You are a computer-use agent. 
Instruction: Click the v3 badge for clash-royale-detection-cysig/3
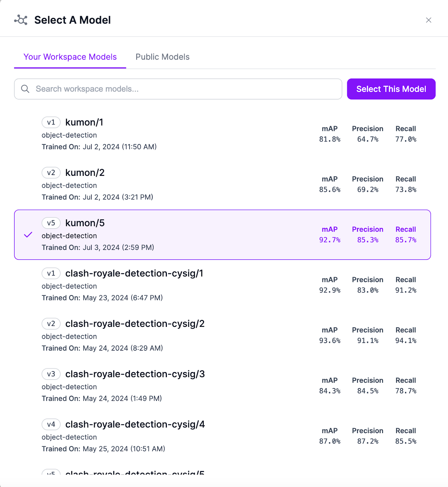51,374
